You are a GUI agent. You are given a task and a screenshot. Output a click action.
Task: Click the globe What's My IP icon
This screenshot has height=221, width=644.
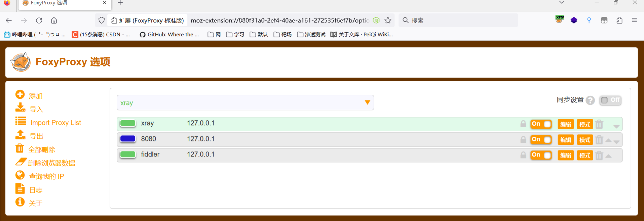[20, 175]
